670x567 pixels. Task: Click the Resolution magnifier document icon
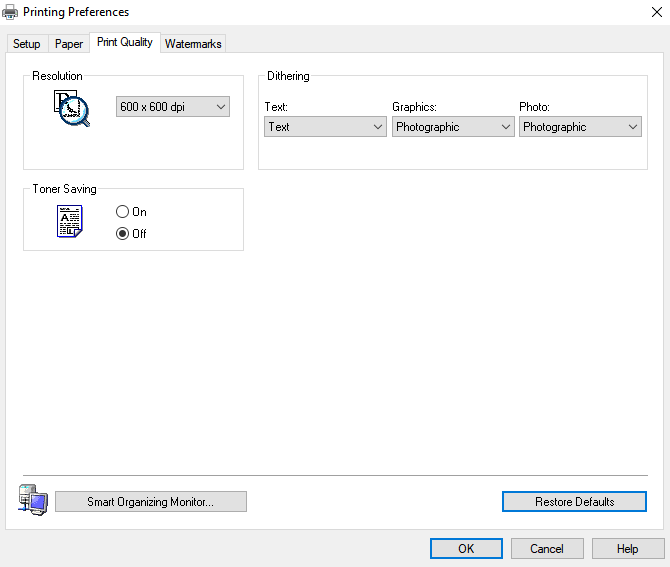pos(71,108)
